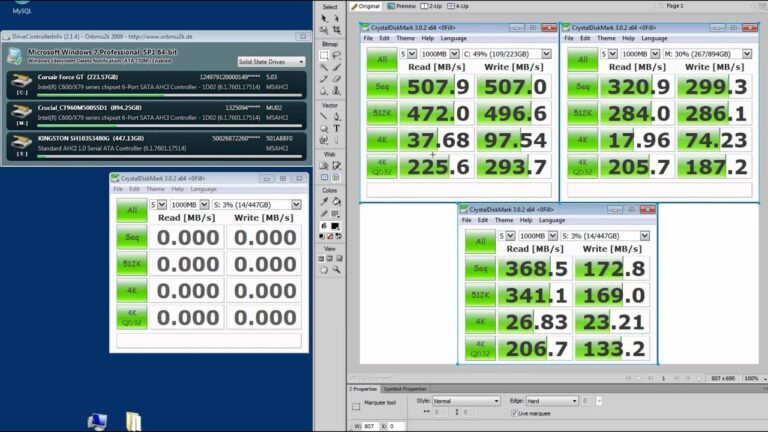This screenshot has height=432, width=768.
Task: Select the Crop tool
Action: 336,30
